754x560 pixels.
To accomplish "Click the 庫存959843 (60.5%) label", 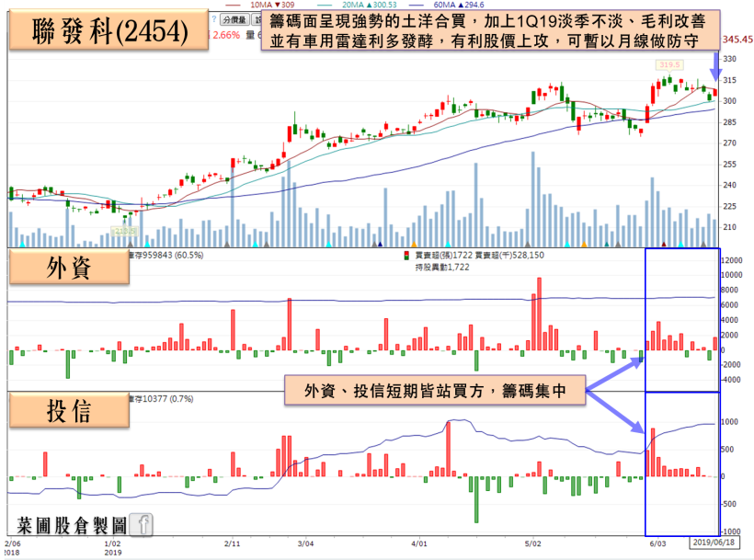I will (x=166, y=256).
